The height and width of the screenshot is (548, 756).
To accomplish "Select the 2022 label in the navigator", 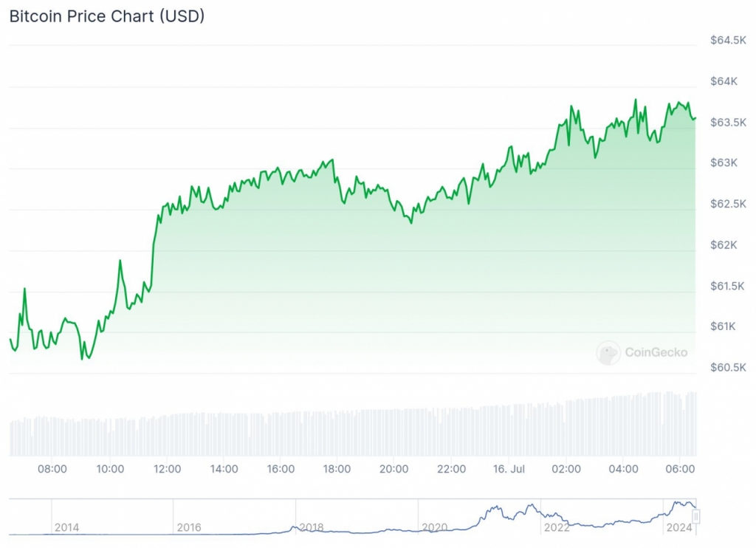I will pos(556,527).
